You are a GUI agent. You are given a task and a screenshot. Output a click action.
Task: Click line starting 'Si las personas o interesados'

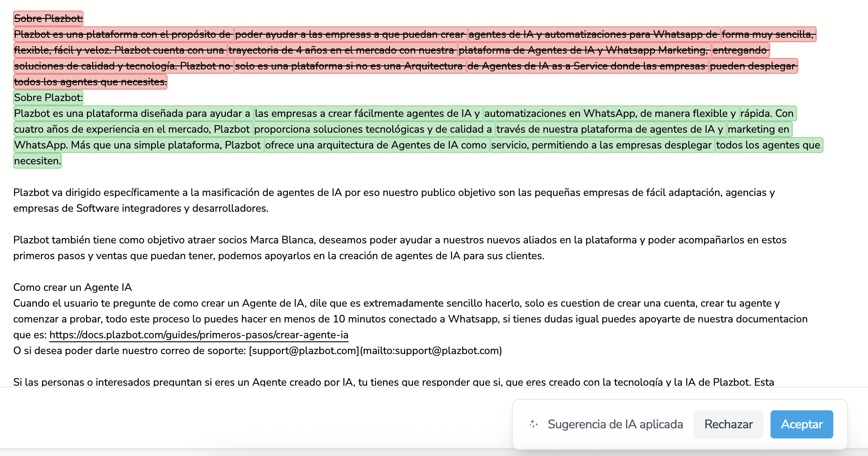point(394,382)
